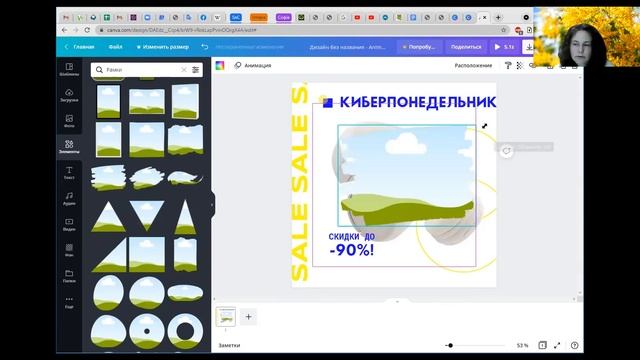Click the download arrow button
Viewport: 640px width, 360px height.
click(x=529, y=47)
